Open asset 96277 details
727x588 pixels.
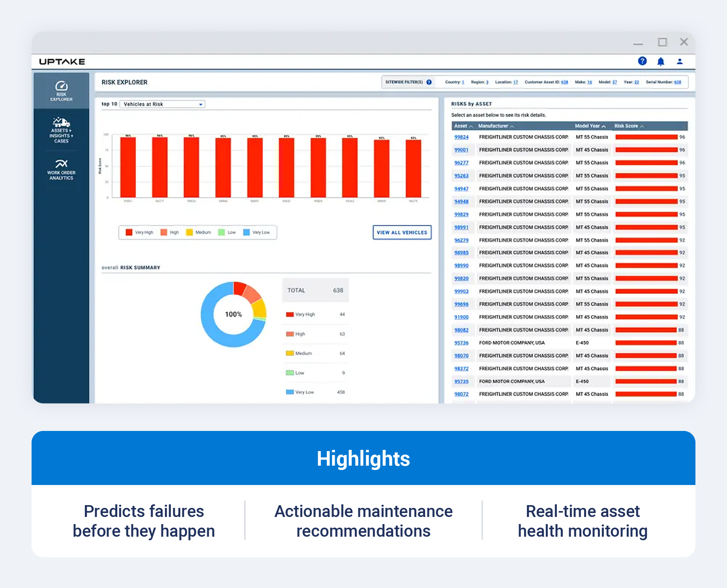click(461, 163)
